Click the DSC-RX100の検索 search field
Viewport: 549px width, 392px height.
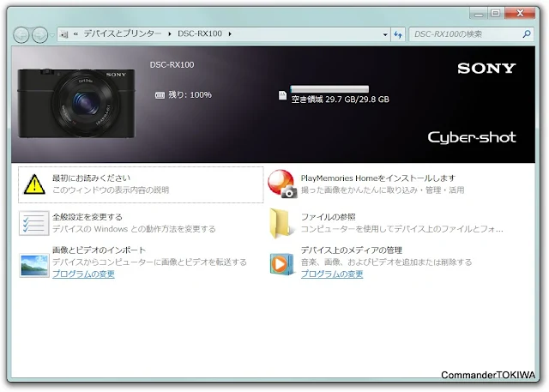471,34
